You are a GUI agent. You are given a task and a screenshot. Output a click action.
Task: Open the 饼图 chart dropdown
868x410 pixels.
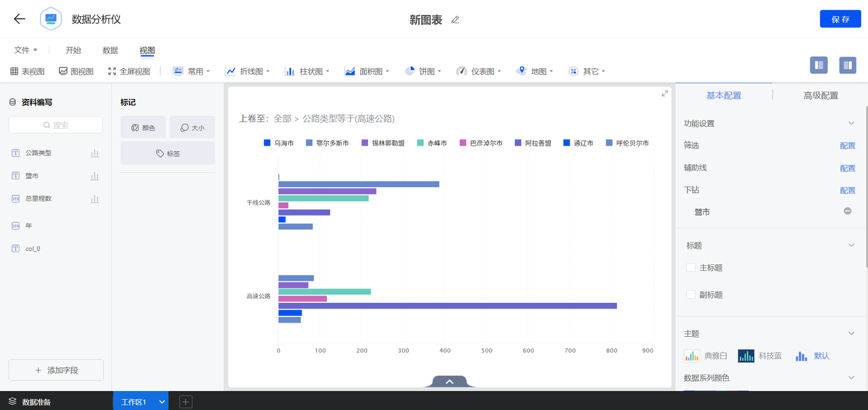point(423,71)
